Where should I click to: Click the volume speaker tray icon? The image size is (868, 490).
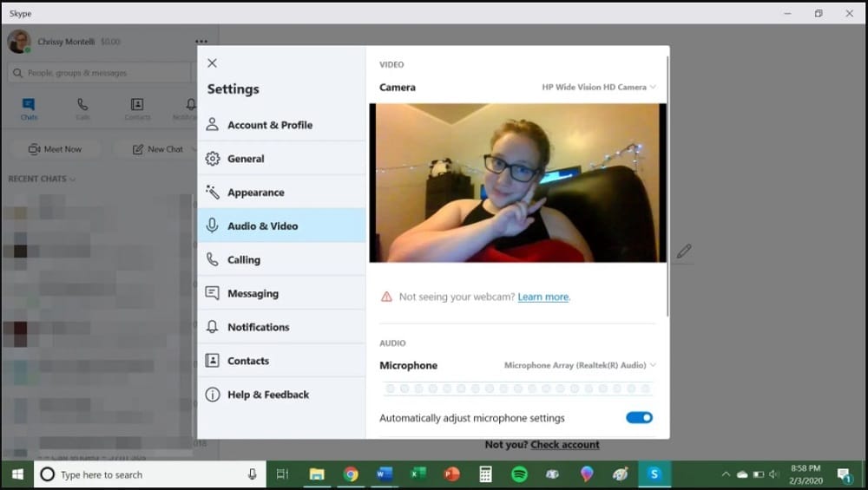pos(774,474)
